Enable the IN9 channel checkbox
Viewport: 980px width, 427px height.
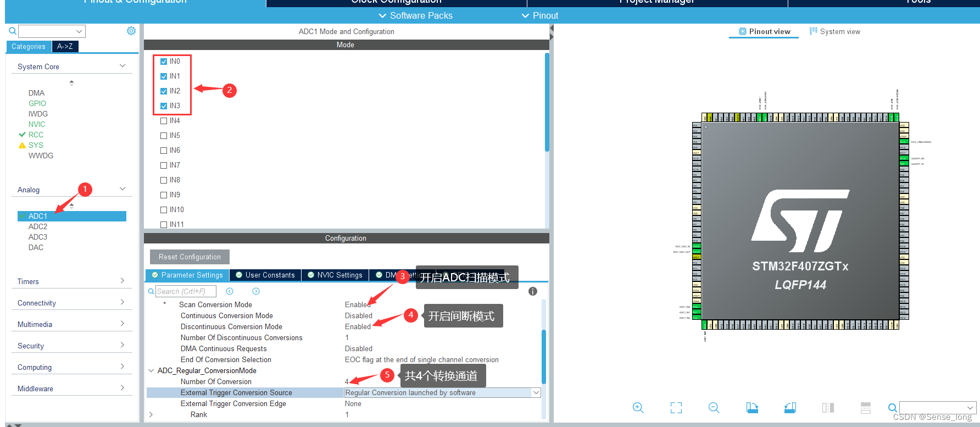point(164,195)
